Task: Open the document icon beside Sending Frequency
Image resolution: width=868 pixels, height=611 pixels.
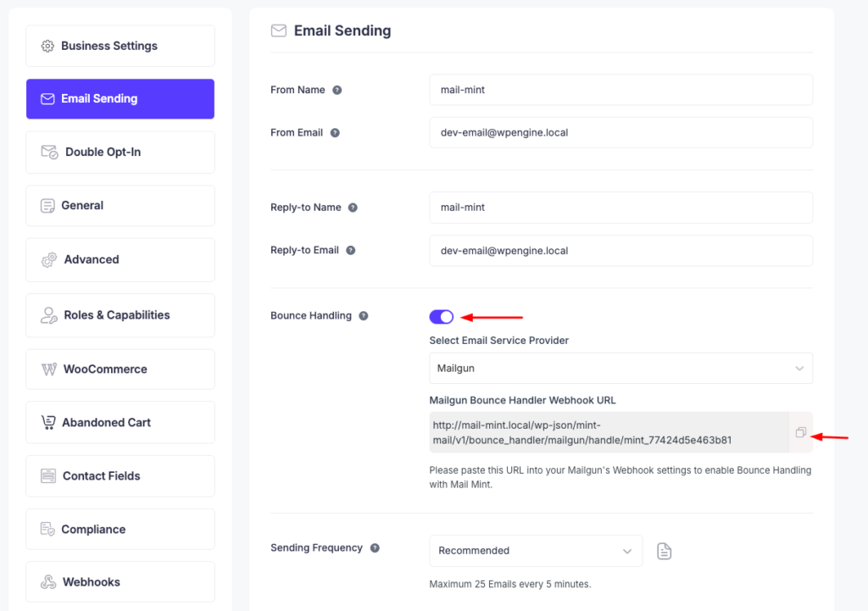Action: tap(664, 551)
